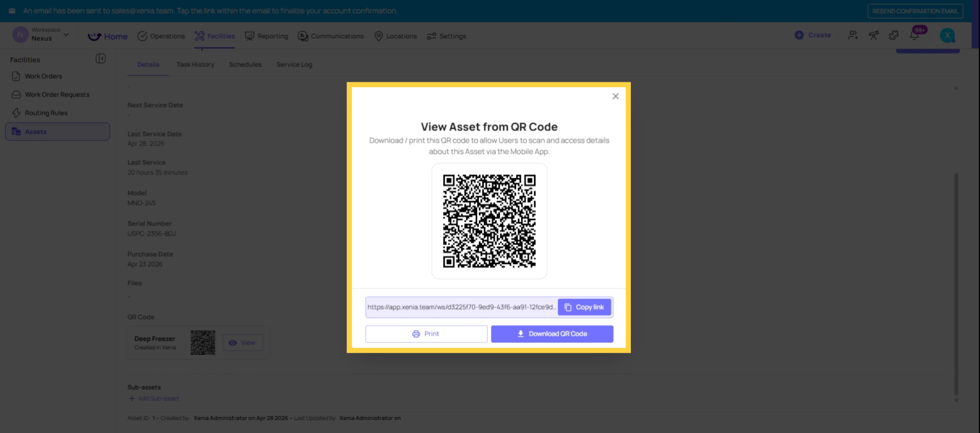Click the large QR code image
The image size is (980, 433).
[x=489, y=221]
